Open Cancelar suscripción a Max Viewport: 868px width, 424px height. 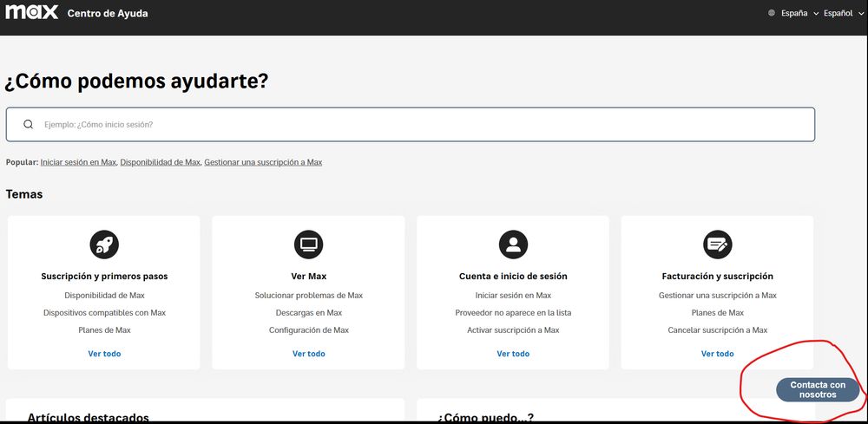tap(718, 330)
